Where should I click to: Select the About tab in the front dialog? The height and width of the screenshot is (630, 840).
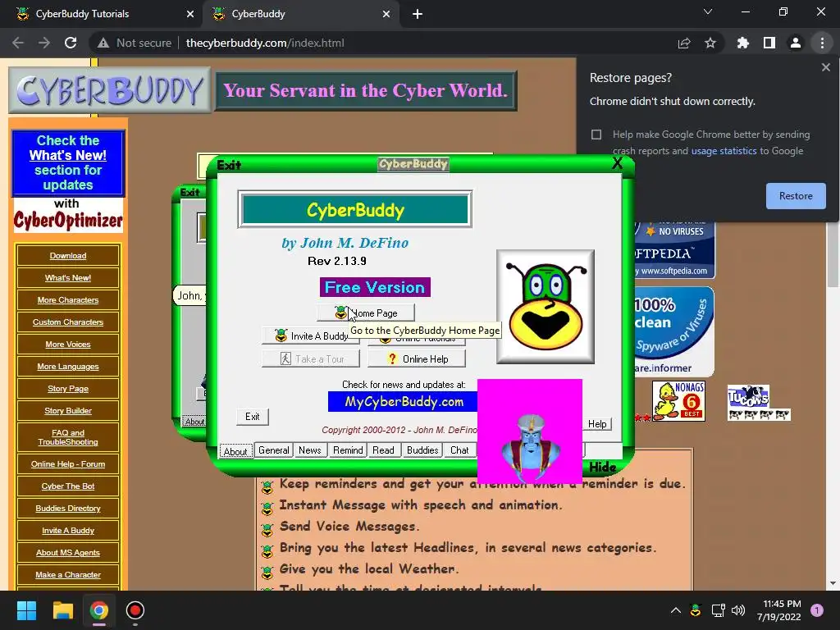(x=235, y=451)
